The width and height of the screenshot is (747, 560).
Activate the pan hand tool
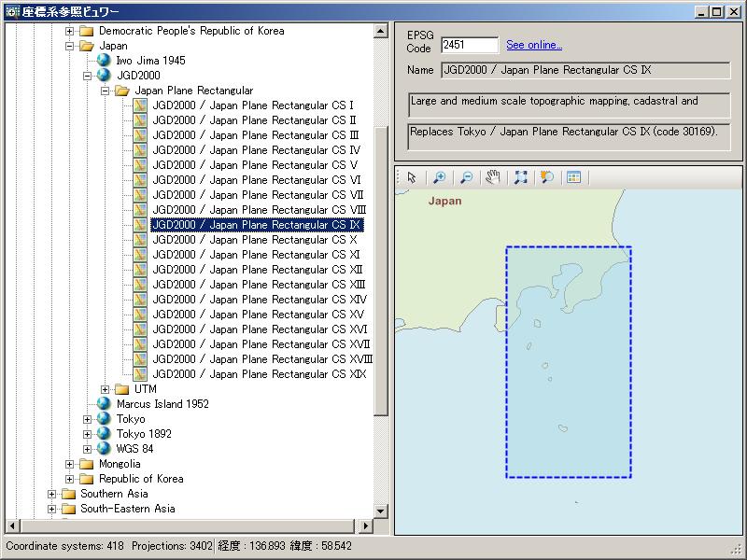pos(493,177)
